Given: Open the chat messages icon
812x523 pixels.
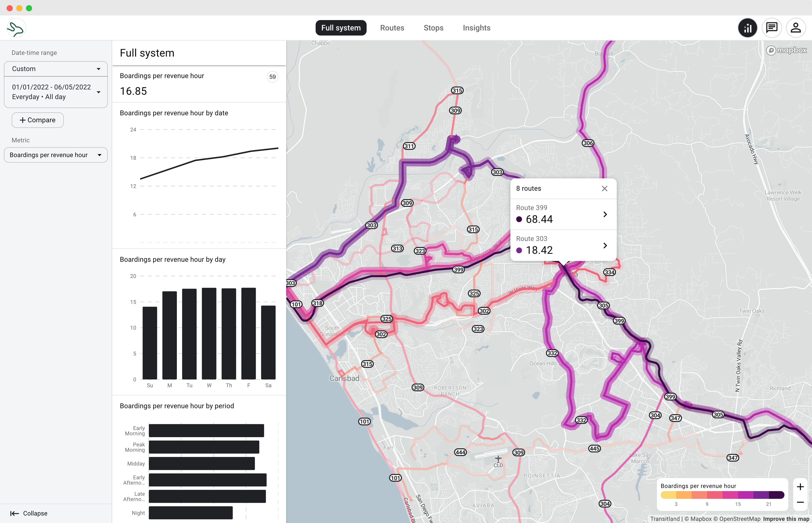Looking at the screenshot, I should [x=772, y=28].
